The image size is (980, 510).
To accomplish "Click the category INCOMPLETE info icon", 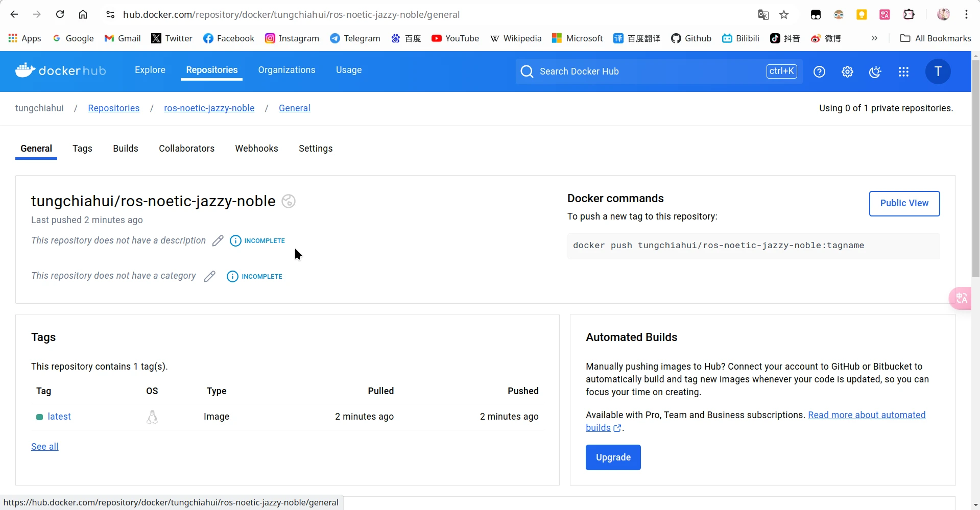I will 232,277.
